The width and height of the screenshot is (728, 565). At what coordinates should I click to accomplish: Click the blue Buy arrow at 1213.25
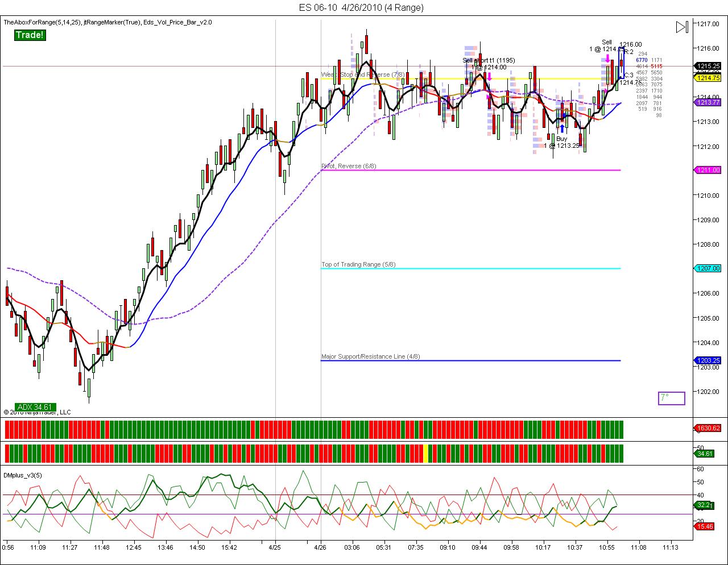tap(562, 128)
